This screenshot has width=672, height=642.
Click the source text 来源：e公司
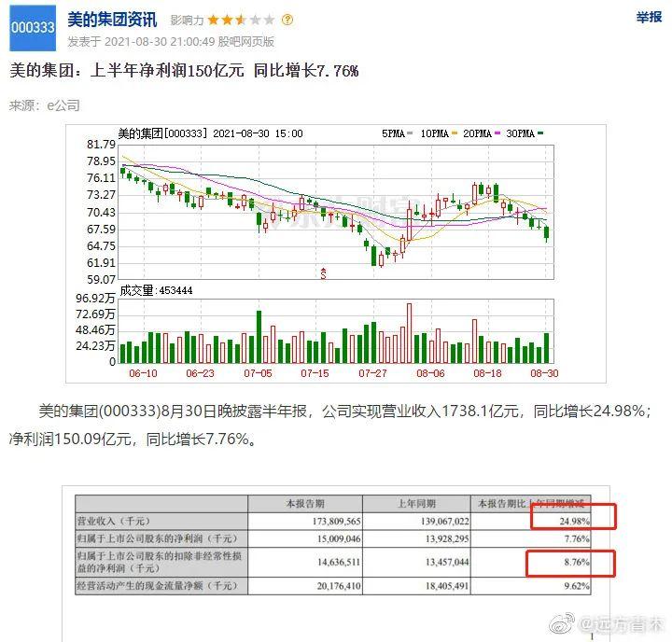coord(45,105)
